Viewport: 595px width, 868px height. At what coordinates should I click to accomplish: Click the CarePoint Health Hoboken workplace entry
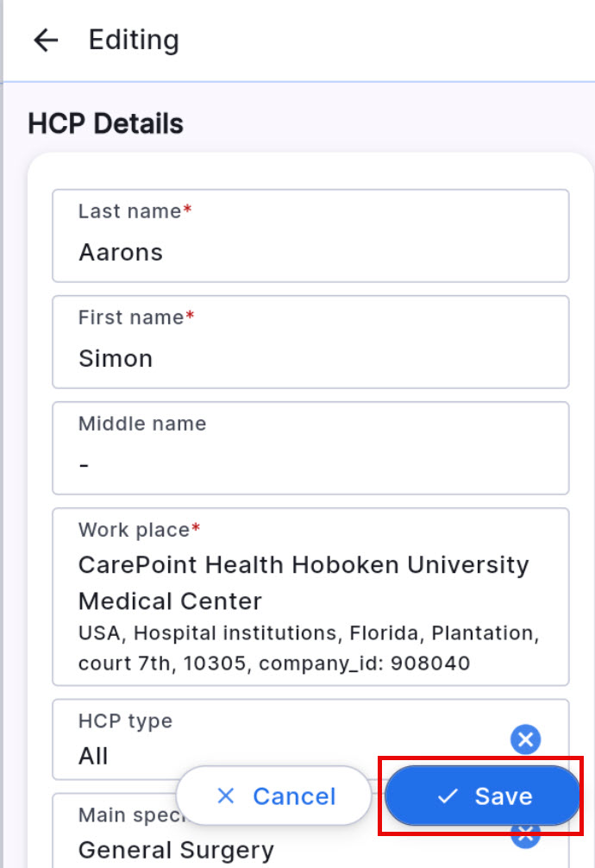pyautogui.click(x=302, y=582)
